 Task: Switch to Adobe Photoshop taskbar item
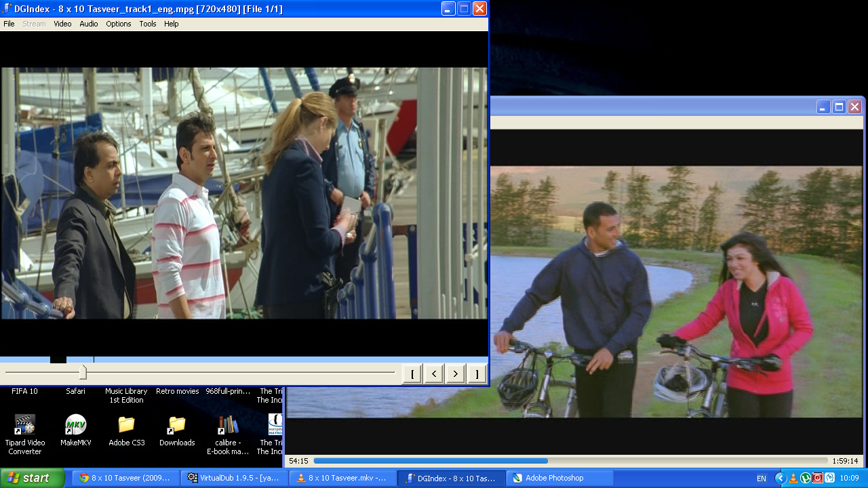560,478
